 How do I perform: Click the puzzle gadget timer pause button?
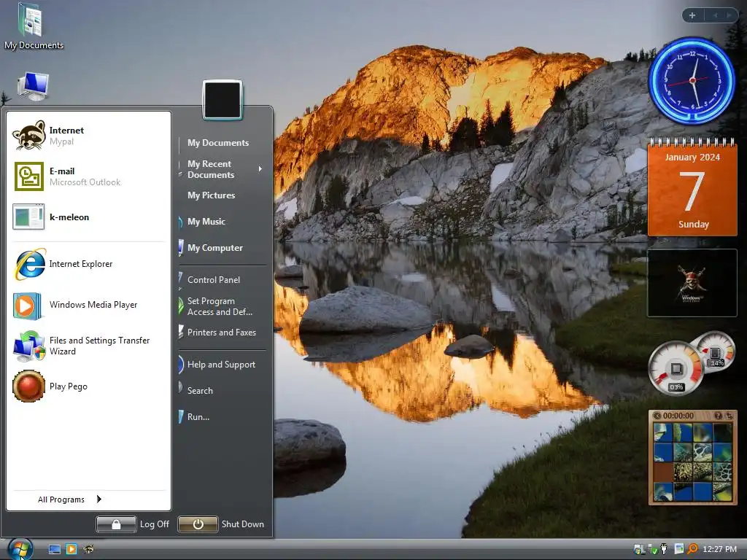coord(657,416)
